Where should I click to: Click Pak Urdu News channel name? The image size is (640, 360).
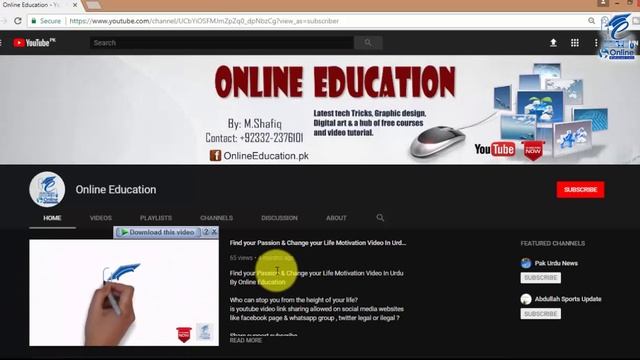[556, 263]
